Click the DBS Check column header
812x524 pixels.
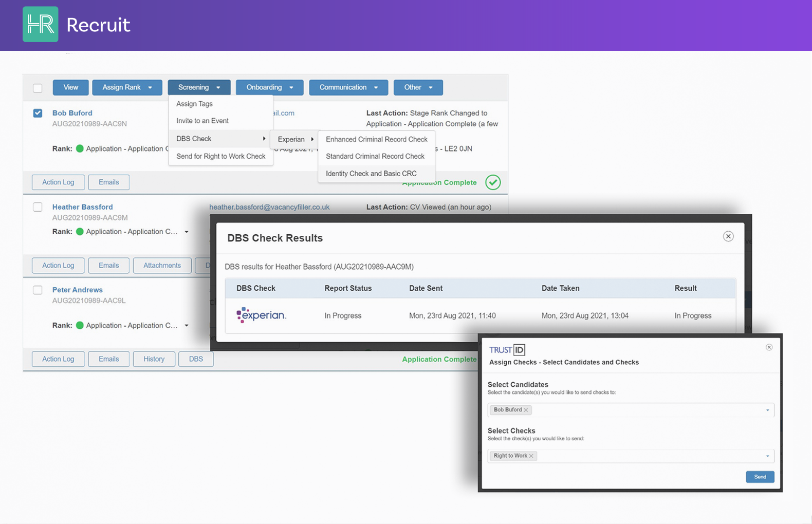point(256,288)
